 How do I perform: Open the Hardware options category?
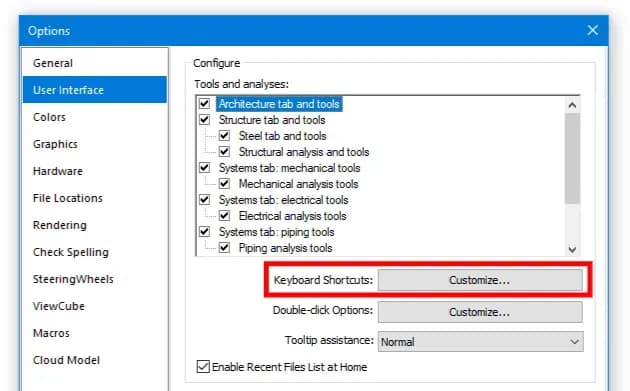click(x=95, y=171)
